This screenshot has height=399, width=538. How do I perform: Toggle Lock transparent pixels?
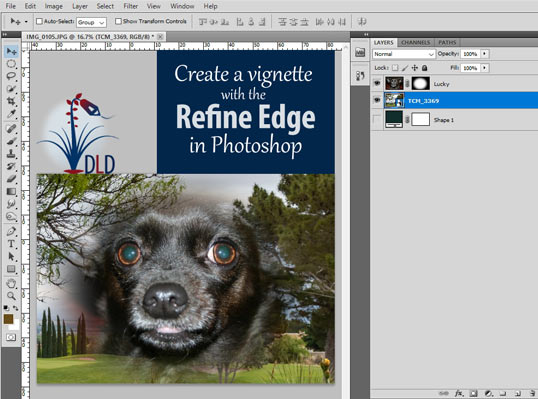point(395,68)
